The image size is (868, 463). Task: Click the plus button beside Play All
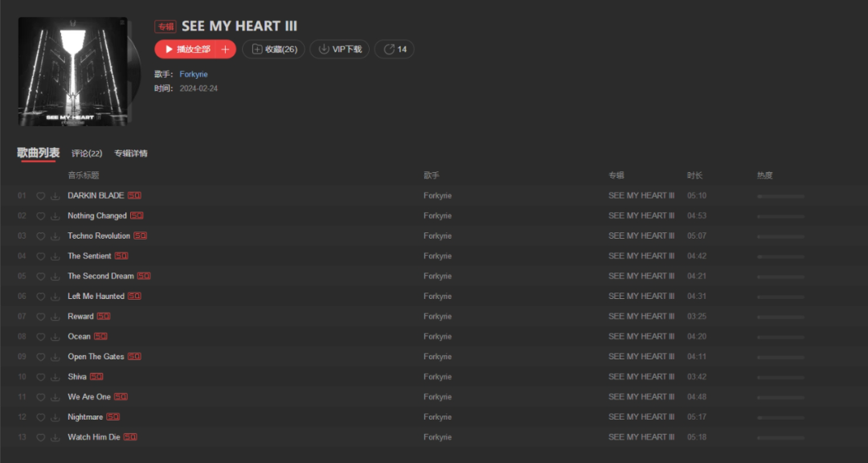225,49
